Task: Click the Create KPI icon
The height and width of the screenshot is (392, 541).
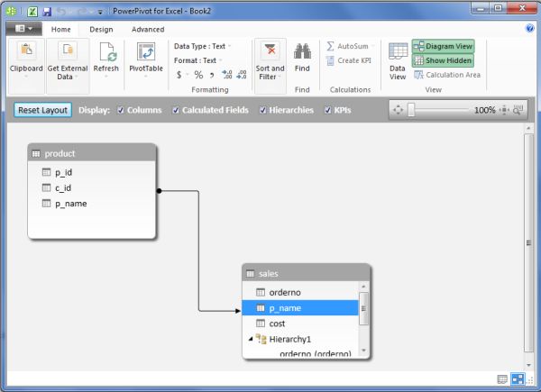Action: (330, 60)
